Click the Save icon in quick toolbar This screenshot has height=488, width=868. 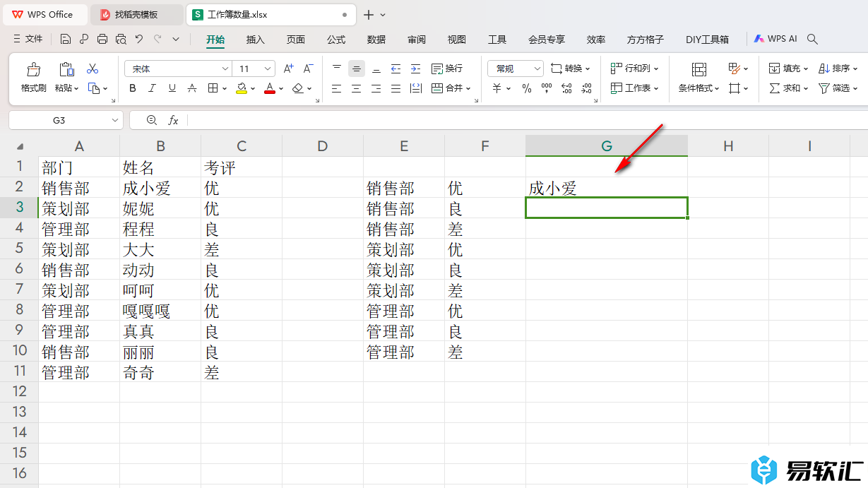tap(66, 40)
